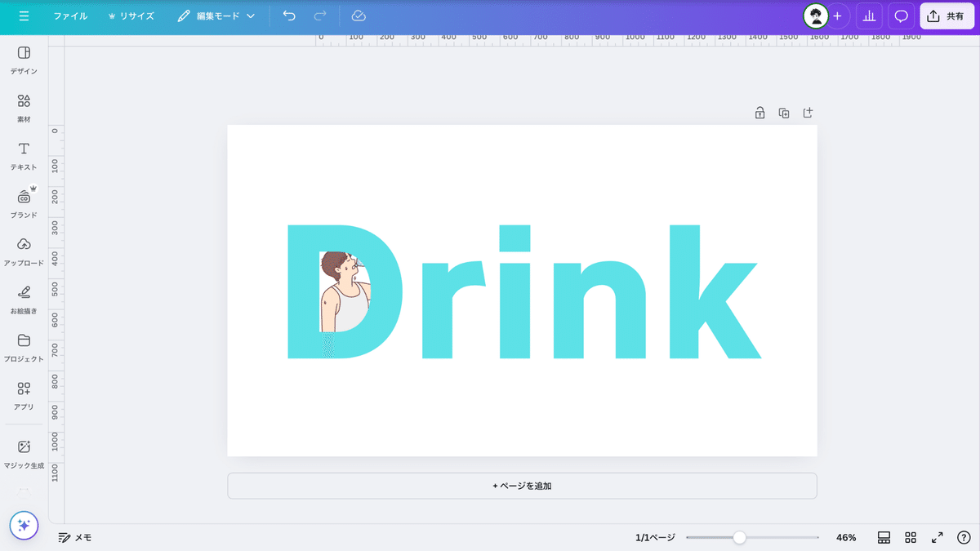
Task: Open the リサイズ menu
Action: point(131,16)
